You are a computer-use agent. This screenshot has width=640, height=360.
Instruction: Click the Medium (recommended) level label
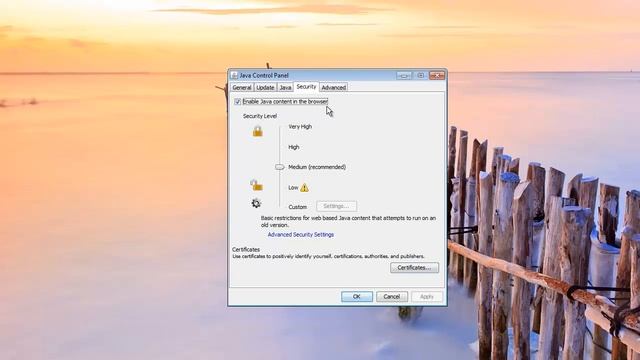317,167
